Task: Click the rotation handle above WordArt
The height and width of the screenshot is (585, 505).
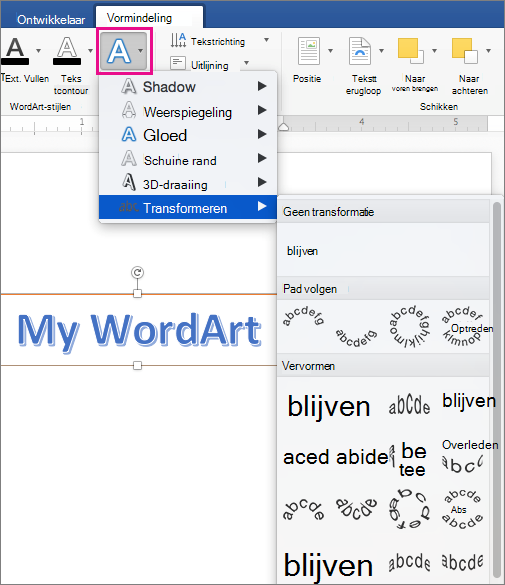Action: pos(137,272)
